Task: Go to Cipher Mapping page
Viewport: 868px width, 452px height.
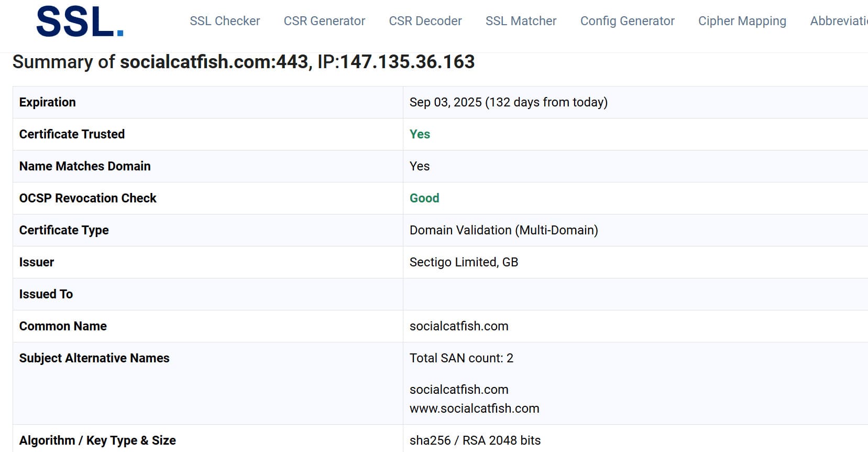Action: tap(742, 21)
